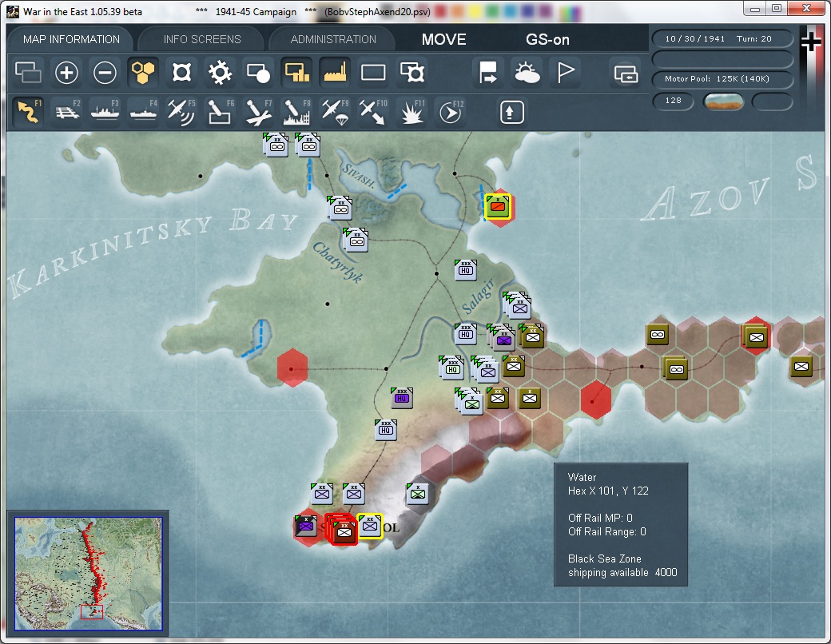The width and height of the screenshot is (831, 644).
Task: Click the minimap overview
Action: point(89,574)
